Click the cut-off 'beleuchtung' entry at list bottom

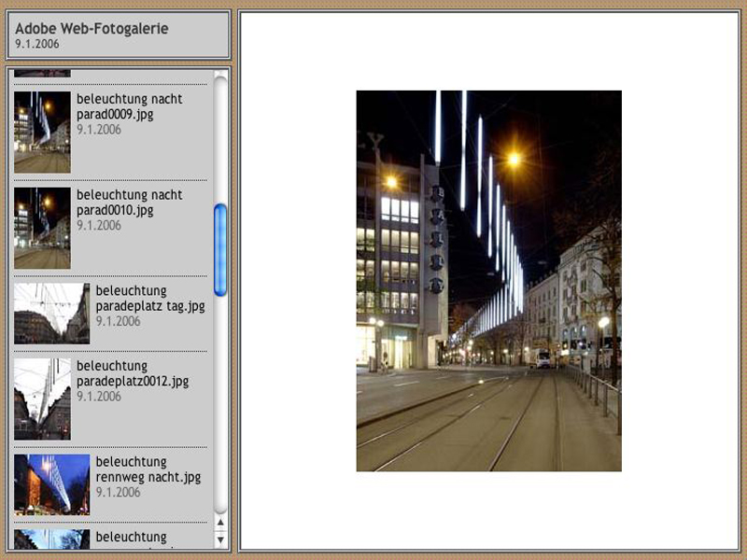tap(131, 538)
